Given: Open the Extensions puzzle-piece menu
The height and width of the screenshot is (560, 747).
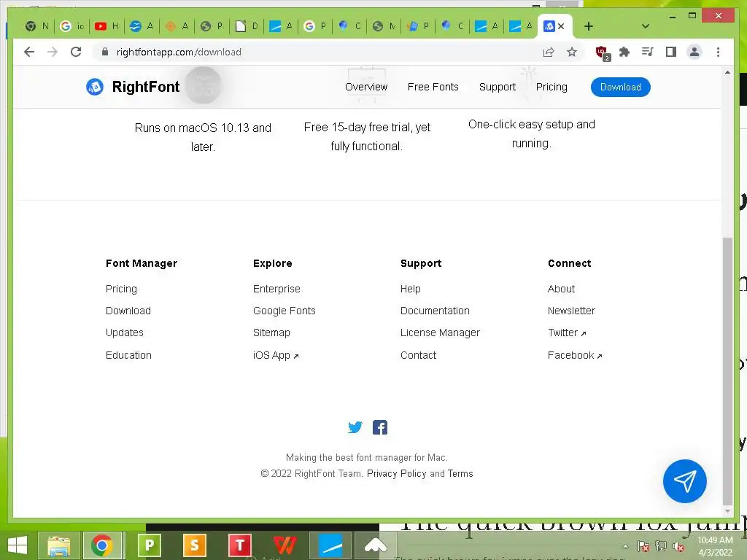Looking at the screenshot, I should (624, 52).
